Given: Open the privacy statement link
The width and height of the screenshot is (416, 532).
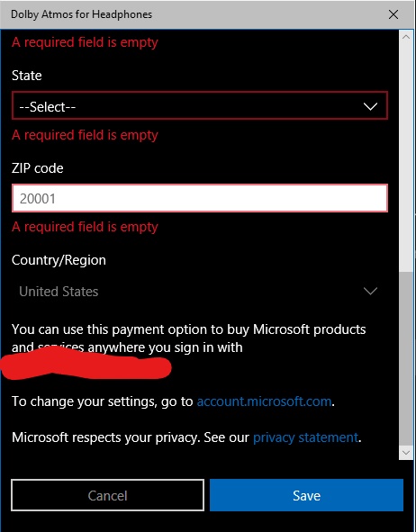Looking at the screenshot, I should [x=305, y=437].
